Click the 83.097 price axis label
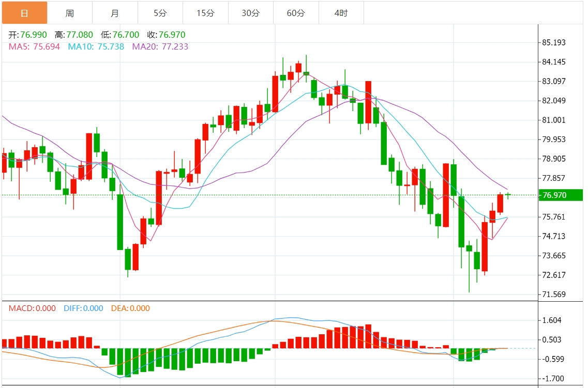 pyautogui.click(x=554, y=81)
